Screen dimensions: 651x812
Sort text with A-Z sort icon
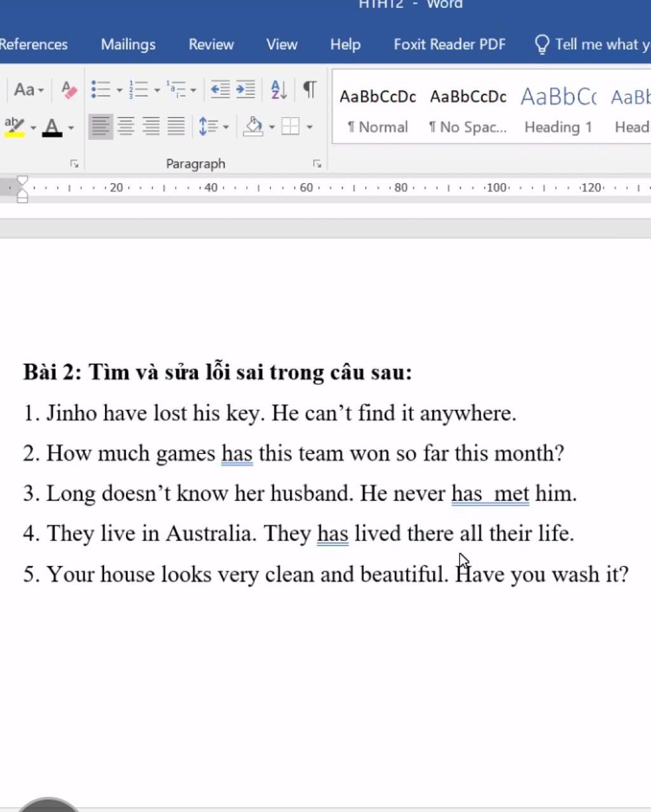(278, 90)
